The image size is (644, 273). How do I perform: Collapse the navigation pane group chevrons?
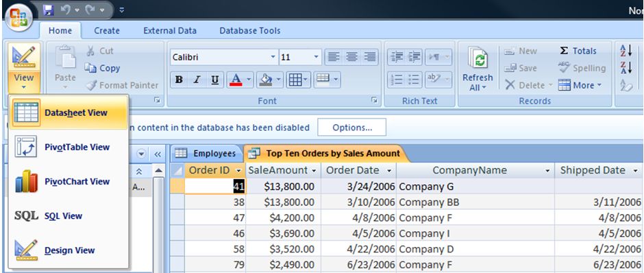[139, 171]
